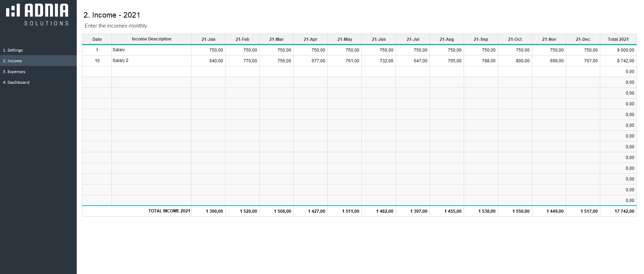The image size is (644, 274).
Task: Select the date cell containing 15
Action: pyautogui.click(x=97, y=61)
